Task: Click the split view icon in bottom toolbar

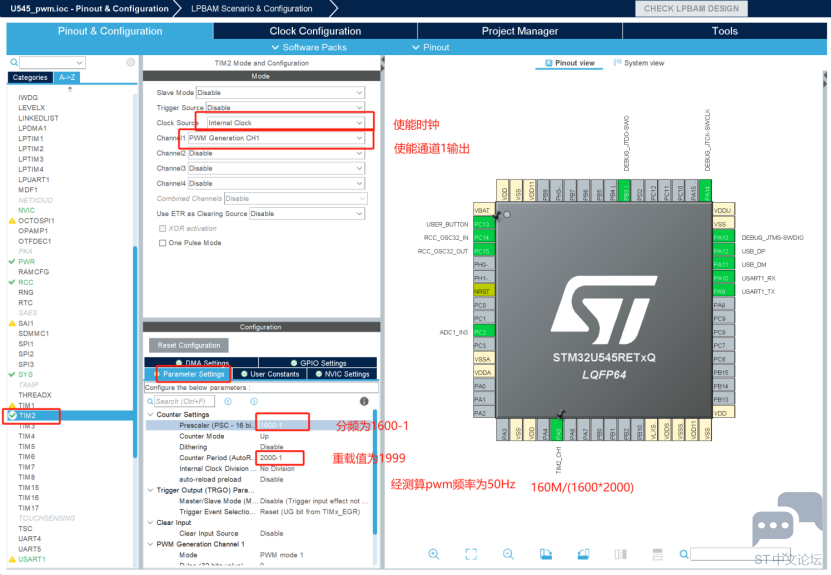Action: (x=620, y=554)
